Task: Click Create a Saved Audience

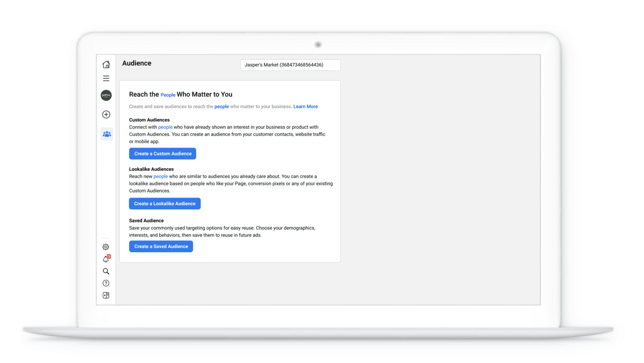Action: click(x=161, y=246)
